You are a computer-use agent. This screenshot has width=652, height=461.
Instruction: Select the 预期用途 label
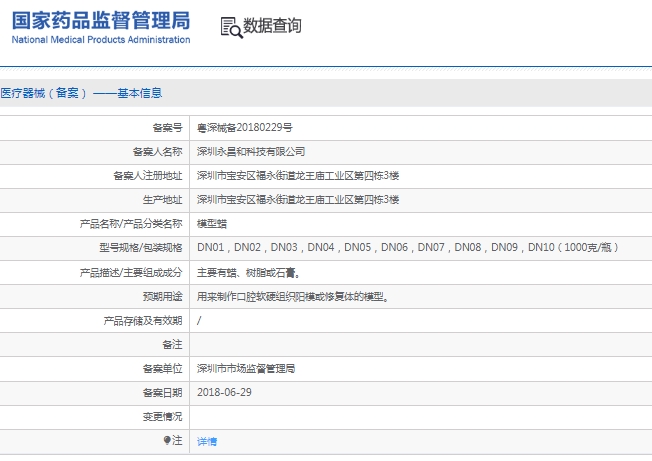162,296
